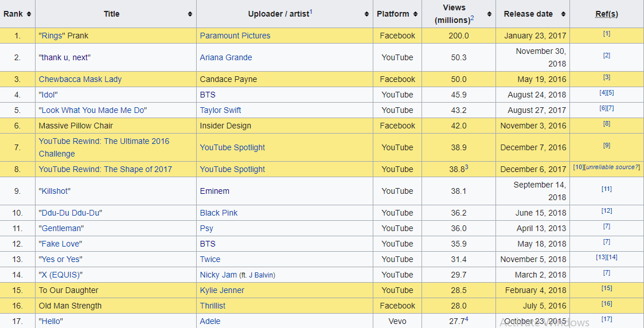
Task: Open reference [1] for "Rings" Prank
Action: click(x=607, y=34)
